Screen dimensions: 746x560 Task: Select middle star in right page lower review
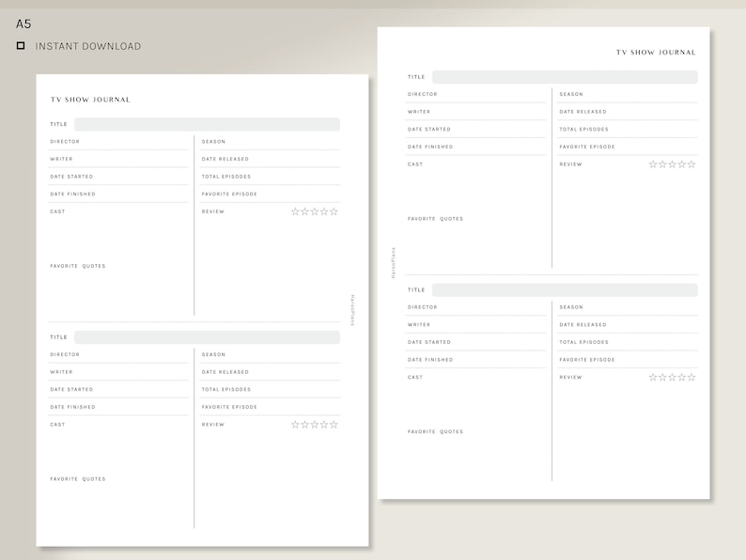673,378
